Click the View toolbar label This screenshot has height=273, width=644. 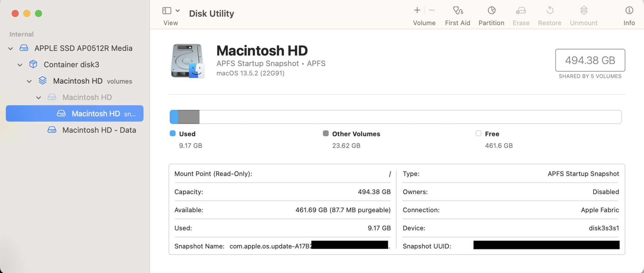(x=171, y=23)
